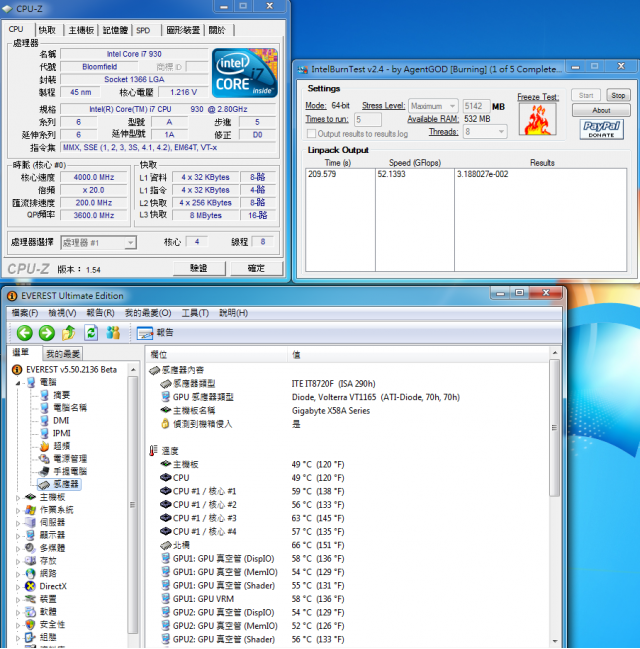Screen dimensions: 640x649
Task: Switch to the CPU-Z 圖形裝置 graphics tab
Action: pyautogui.click(x=183, y=30)
